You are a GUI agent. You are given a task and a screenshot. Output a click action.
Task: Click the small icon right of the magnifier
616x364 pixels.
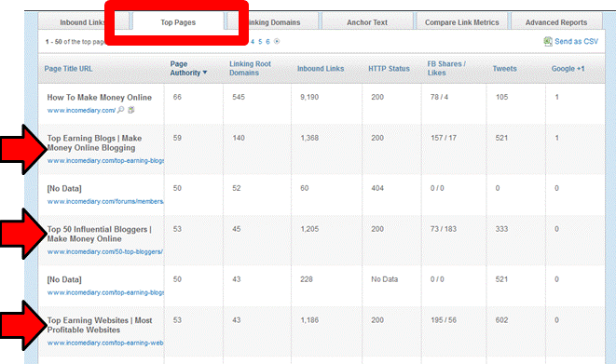point(131,110)
